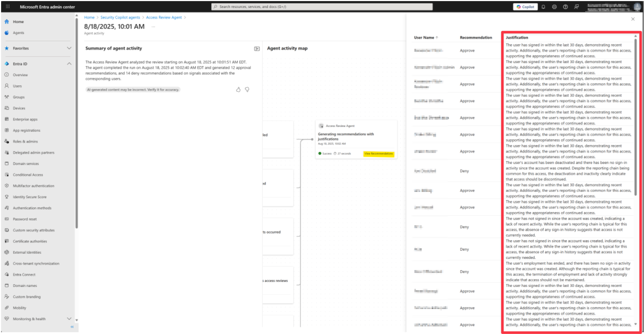Collapse the summary panel icon
The height and width of the screenshot is (334, 644).
coord(257,49)
